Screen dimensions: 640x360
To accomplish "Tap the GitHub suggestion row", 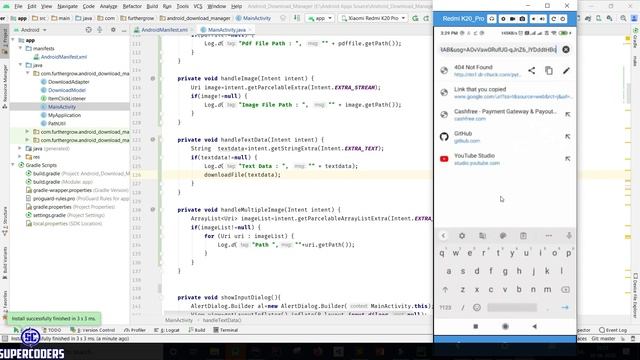I will [x=505, y=137].
